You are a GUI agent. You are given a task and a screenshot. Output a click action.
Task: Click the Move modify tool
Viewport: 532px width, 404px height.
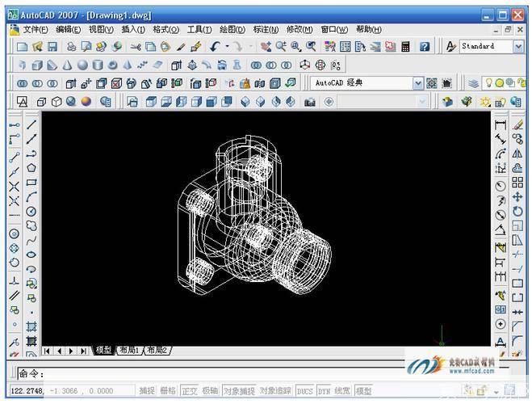point(517,197)
